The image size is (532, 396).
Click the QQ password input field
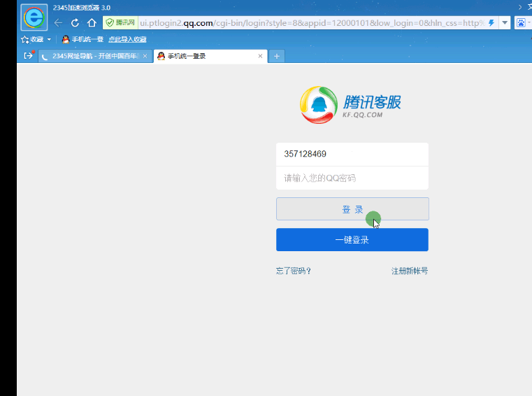coord(352,178)
